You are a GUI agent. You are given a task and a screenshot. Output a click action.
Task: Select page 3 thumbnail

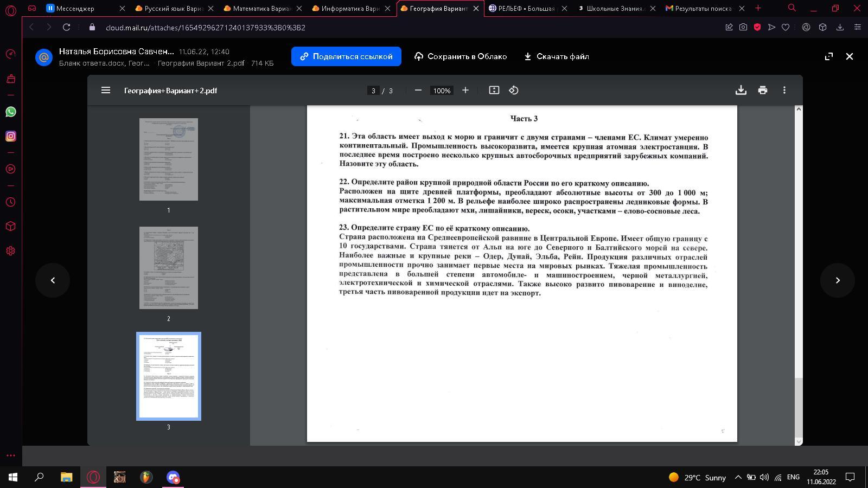pyautogui.click(x=169, y=376)
